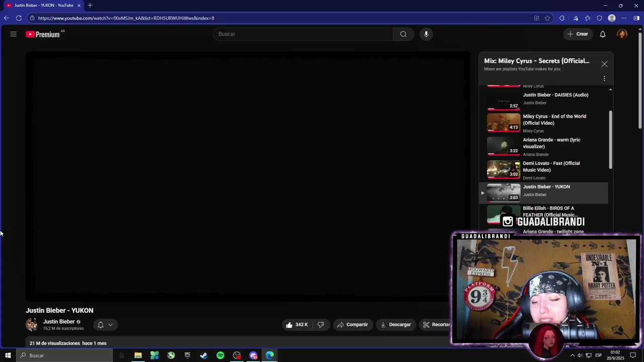Close the Mix playlist panel
Viewport: 644px width, 362px height.
604,64
